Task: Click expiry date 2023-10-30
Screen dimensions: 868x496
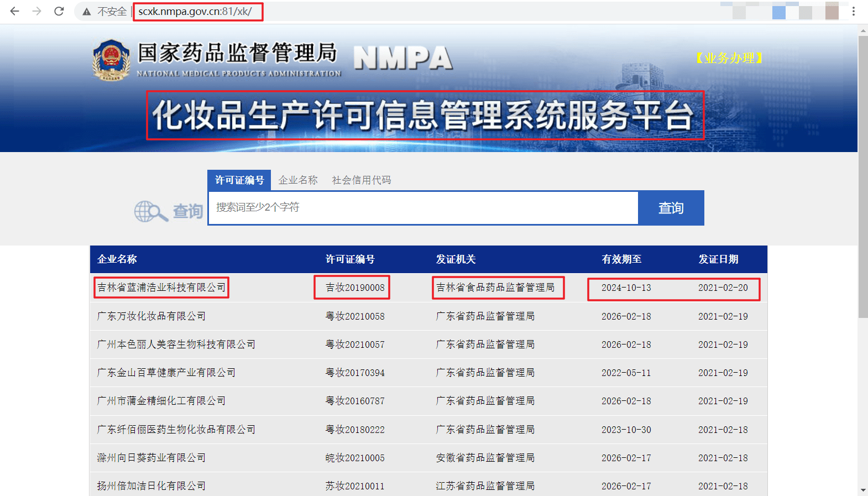Action: coord(626,430)
